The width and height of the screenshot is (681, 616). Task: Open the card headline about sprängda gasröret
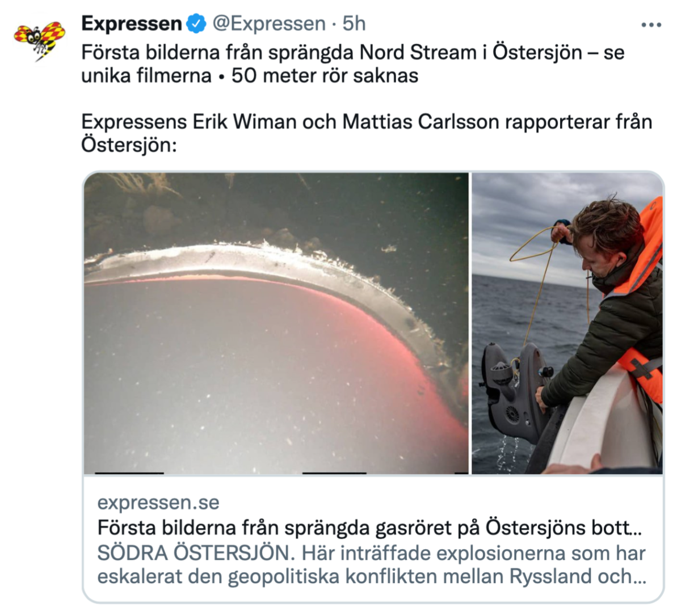click(x=369, y=528)
